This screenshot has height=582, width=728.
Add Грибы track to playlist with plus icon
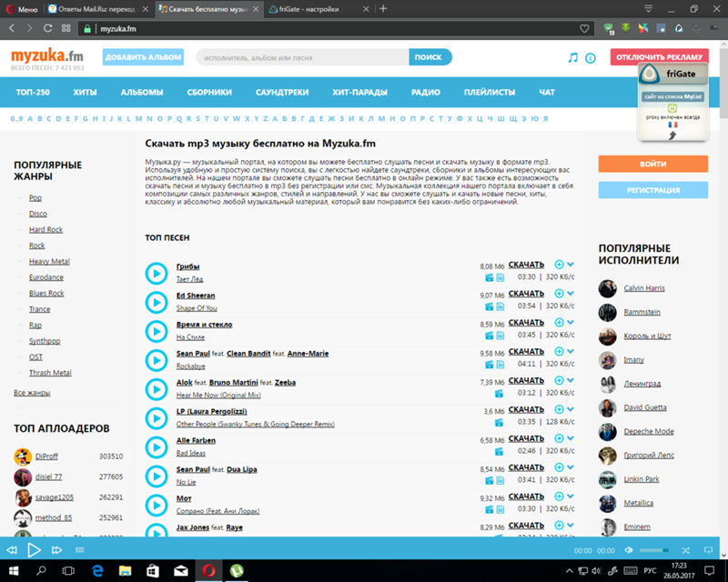click(x=559, y=264)
